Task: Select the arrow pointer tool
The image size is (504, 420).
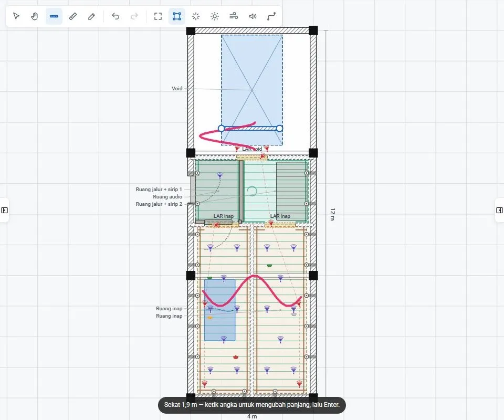Action: pos(16,16)
